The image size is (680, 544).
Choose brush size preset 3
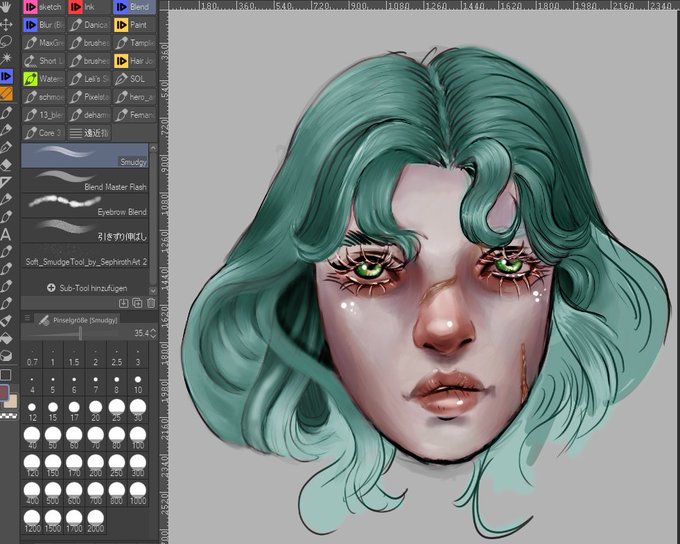pyautogui.click(x=138, y=356)
